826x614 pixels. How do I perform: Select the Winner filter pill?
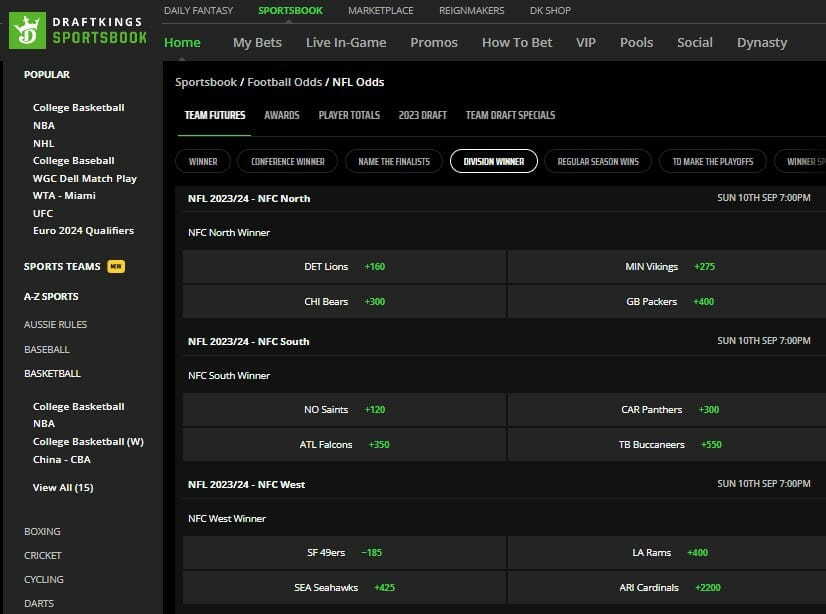[x=203, y=162]
